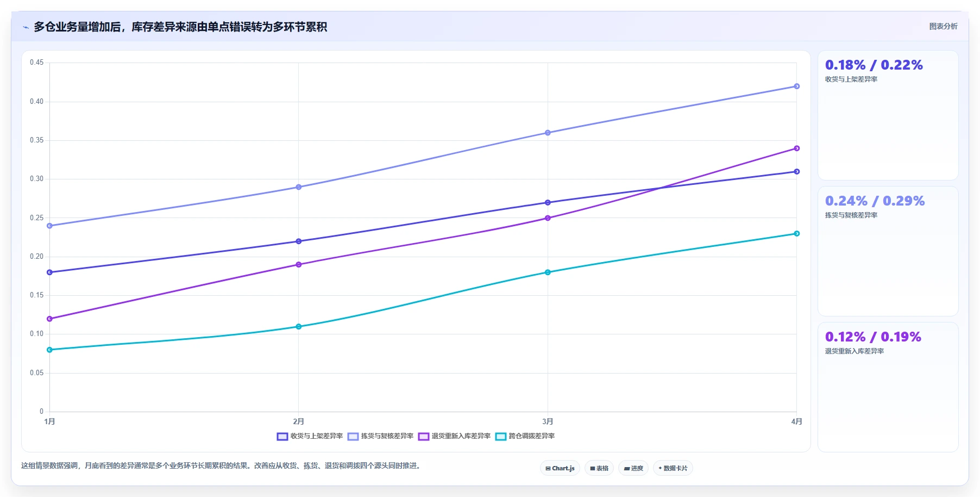Click the 收货与上架差异率 legend label
Viewport: 980px width, 497px height.
[x=317, y=436]
